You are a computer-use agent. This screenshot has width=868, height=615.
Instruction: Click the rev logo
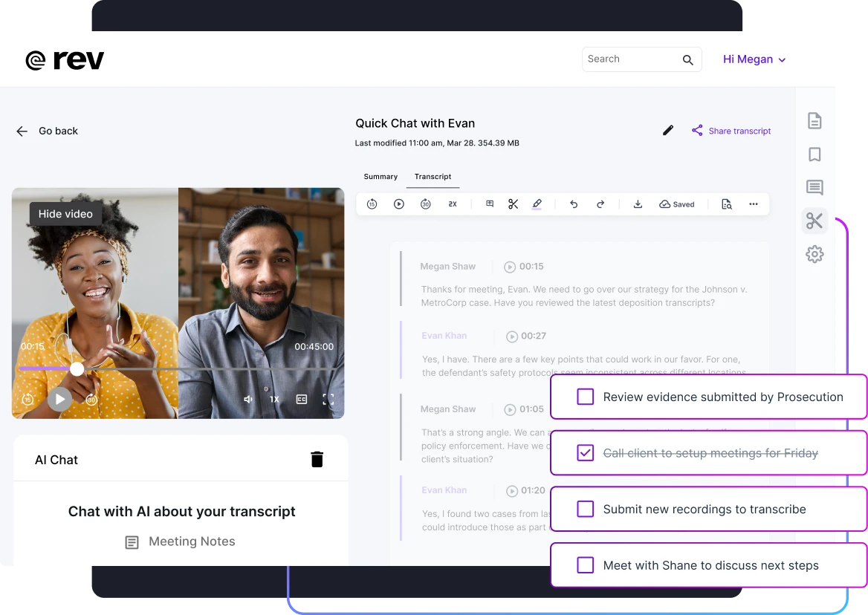[x=65, y=59]
